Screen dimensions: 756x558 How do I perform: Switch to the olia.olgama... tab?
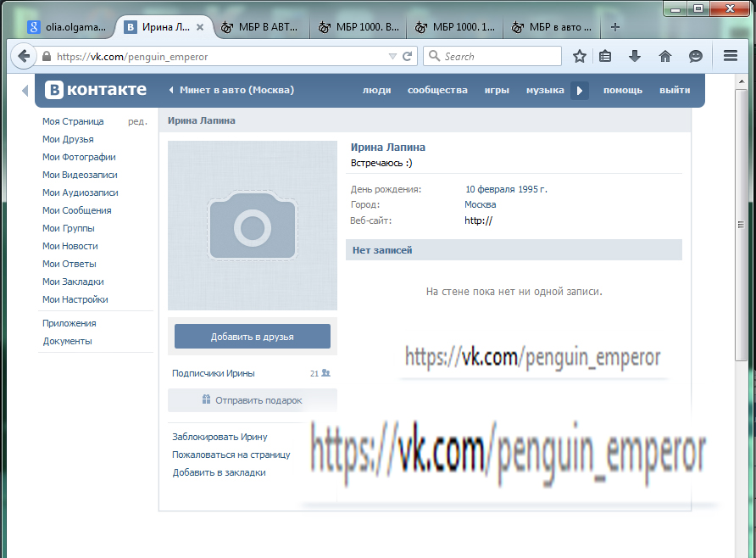(67, 27)
